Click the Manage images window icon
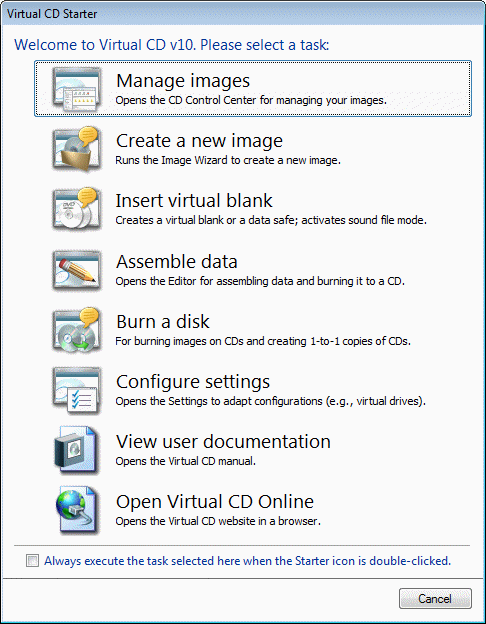Image resolution: width=486 pixels, height=624 pixels. (77, 89)
